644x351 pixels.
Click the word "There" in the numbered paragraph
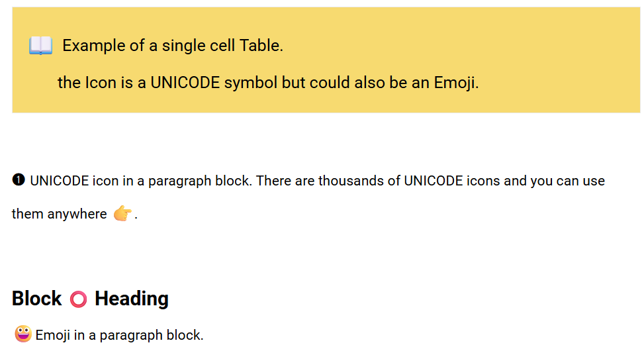click(273, 181)
